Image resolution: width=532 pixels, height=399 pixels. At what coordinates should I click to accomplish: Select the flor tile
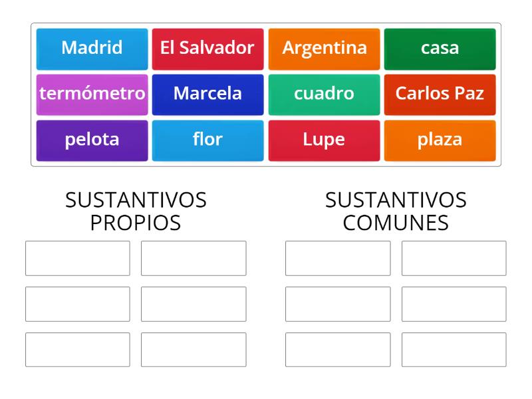click(x=207, y=140)
